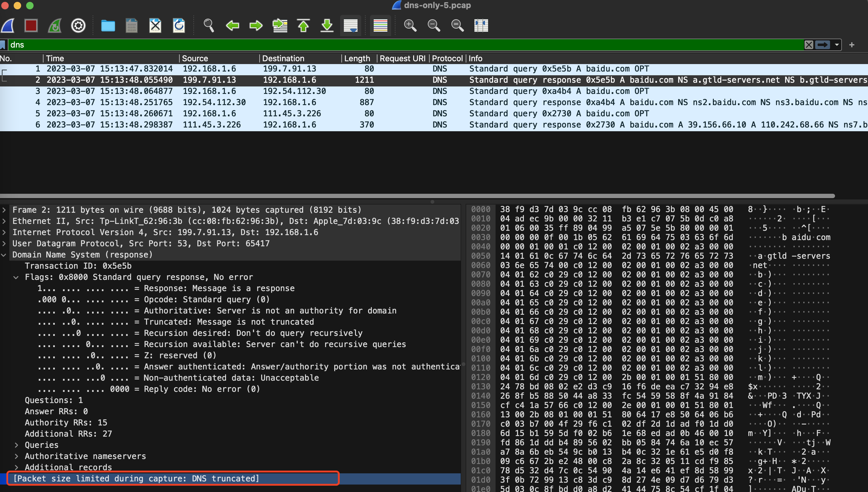This screenshot has width=868, height=492.
Task: Select Packet size limited during capture line
Action: [x=230, y=479]
